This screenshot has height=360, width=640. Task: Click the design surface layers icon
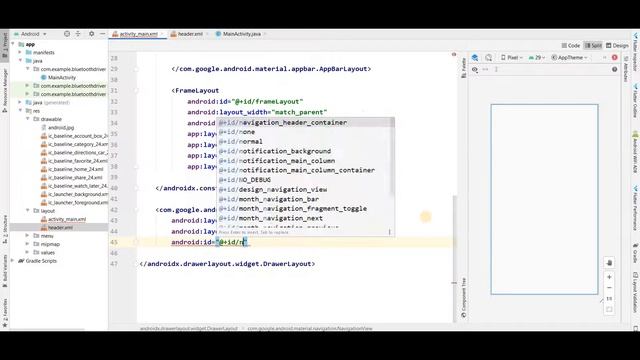475,58
